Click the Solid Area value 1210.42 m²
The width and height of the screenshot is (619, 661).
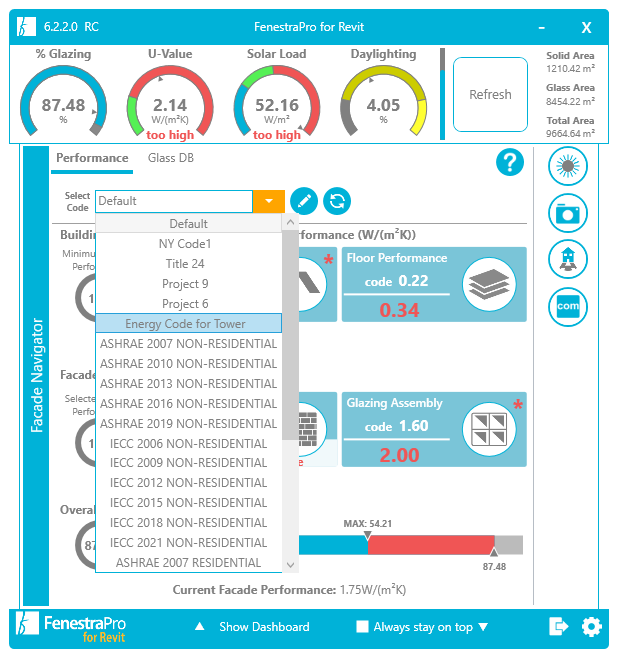570,68
